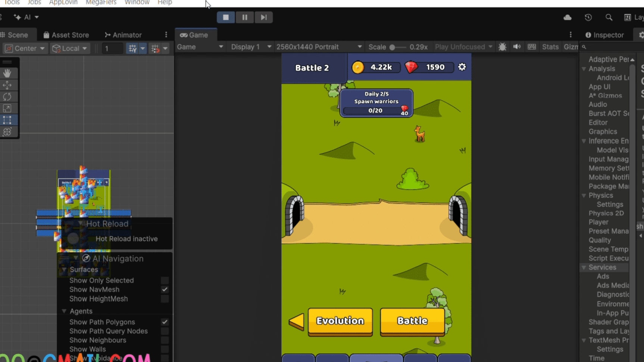Open the Play Unfocused dropdown
644x362 pixels.
tap(464, 47)
